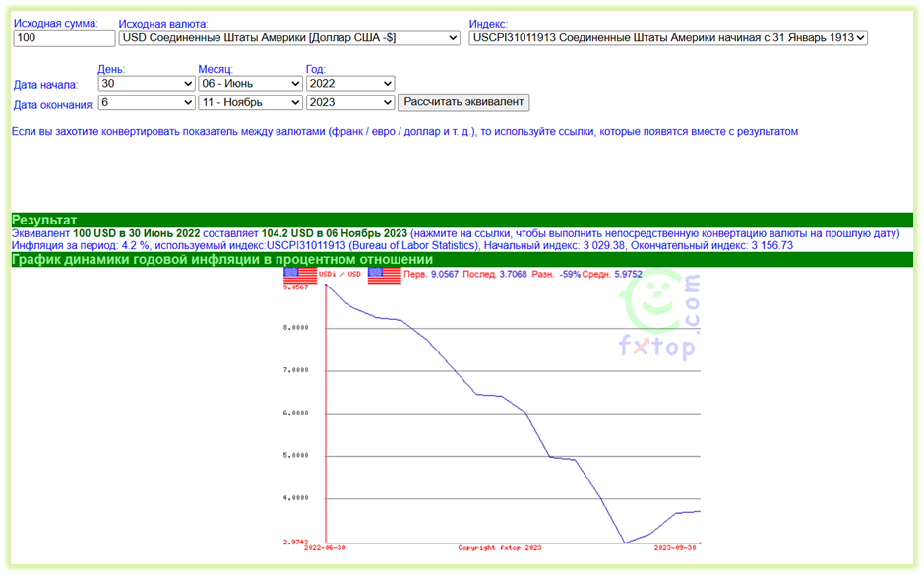Image resolution: width=924 pixels, height=575 pixels.
Task: Click the Исходная валюта label
Action: click(163, 25)
